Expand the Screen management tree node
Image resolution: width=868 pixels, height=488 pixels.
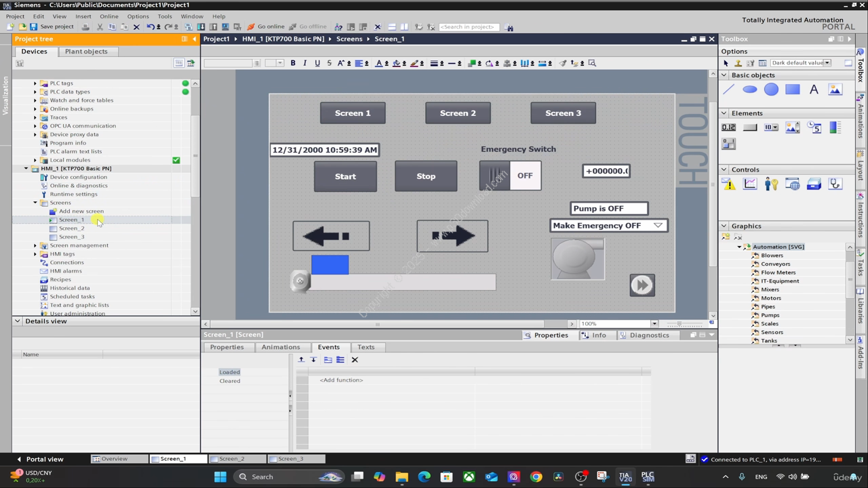pyautogui.click(x=35, y=245)
